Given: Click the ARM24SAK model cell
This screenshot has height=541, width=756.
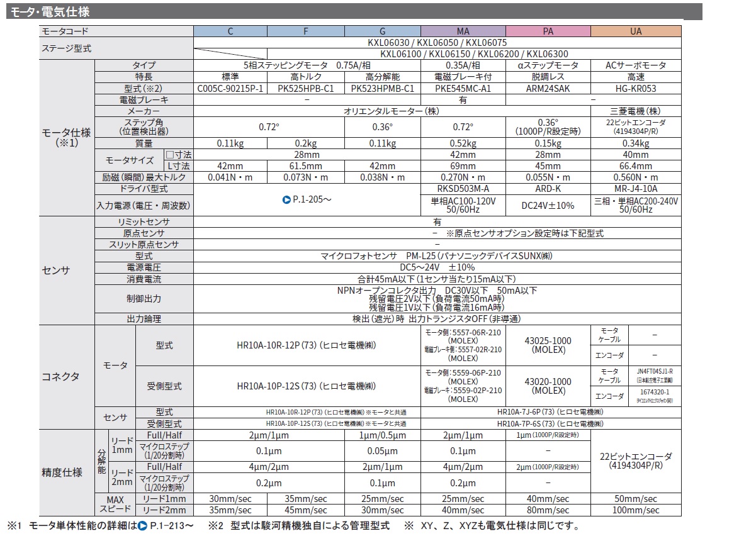Looking at the screenshot, I should pos(549,89).
